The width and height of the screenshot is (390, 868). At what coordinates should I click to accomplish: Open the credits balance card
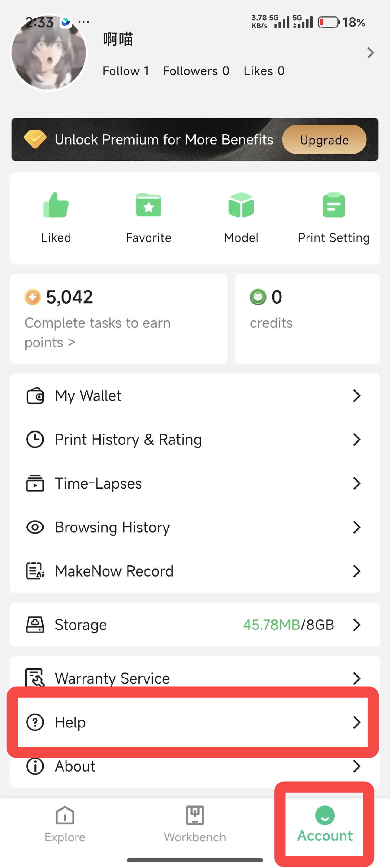pos(308,319)
